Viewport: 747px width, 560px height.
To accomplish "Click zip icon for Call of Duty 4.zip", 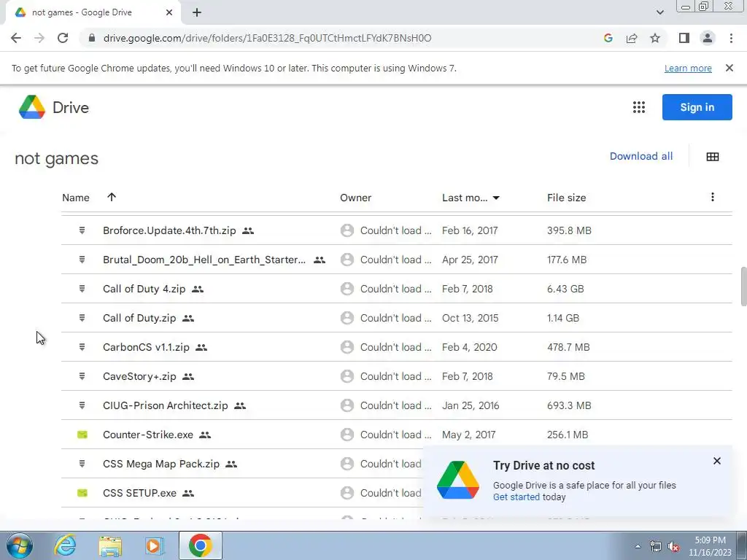I will coord(82,289).
